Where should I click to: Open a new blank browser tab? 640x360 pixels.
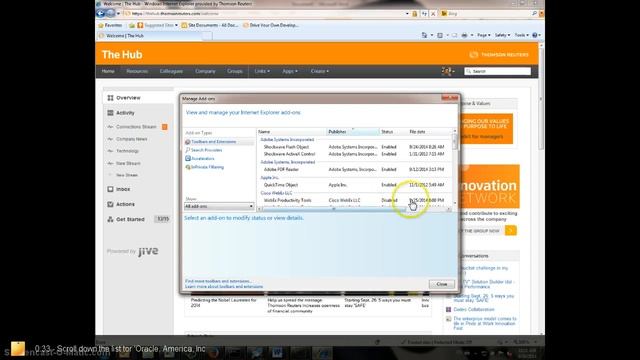pos(207,36)
